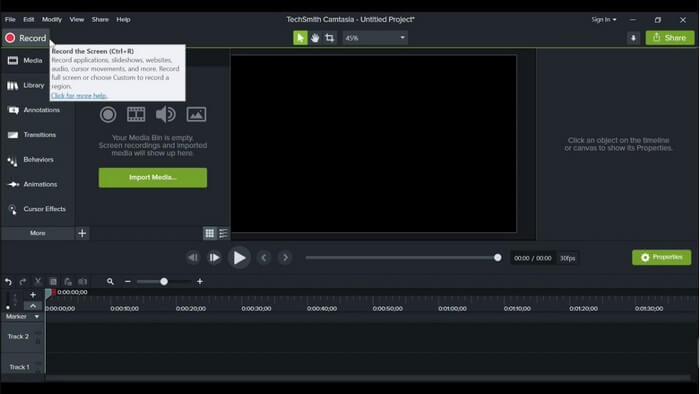
Task: Click the timeline zoom in plus
Action: [x=200, y=282]
